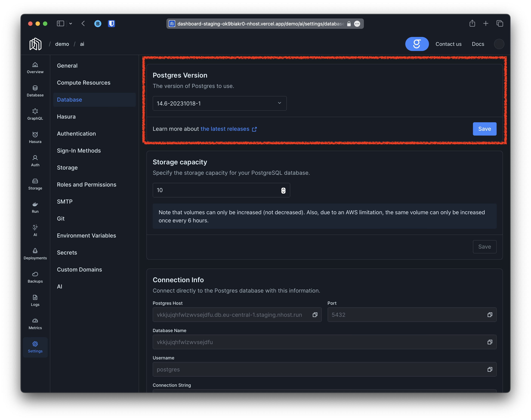
Task: Increment the storage capacity stepper
Action: click(x=283, y=189)
